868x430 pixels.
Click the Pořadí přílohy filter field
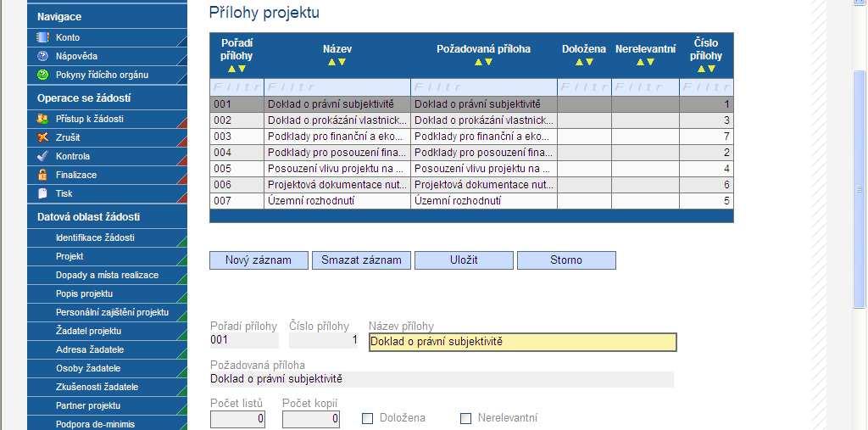[x=237, y=87]
